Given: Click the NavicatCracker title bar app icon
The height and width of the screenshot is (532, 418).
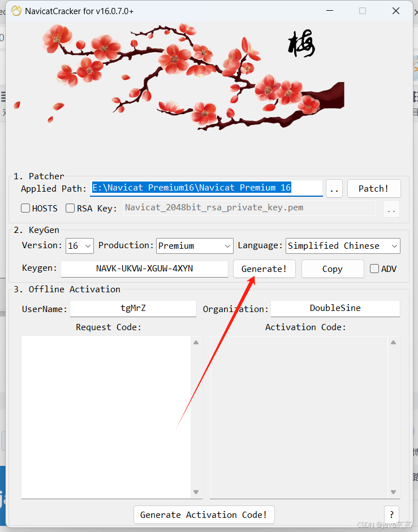Looking at the screenshot, I should pos(16,11).
